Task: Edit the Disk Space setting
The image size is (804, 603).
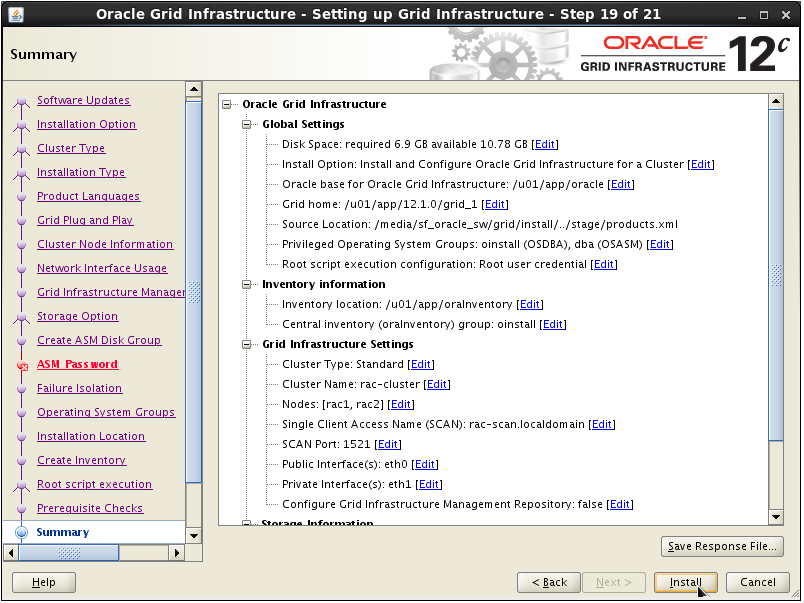Action: (x=545, y=145)
